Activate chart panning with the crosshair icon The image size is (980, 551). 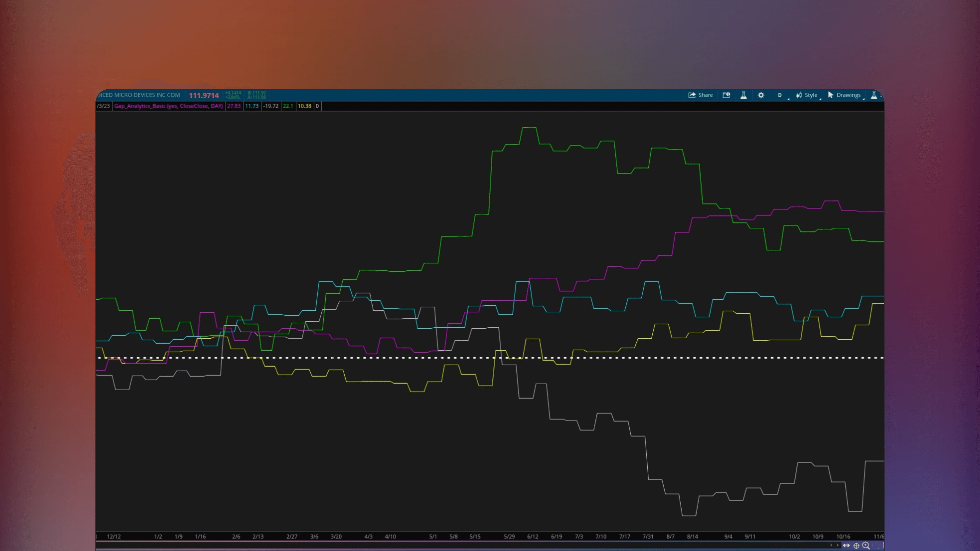[x=856, y=546]
